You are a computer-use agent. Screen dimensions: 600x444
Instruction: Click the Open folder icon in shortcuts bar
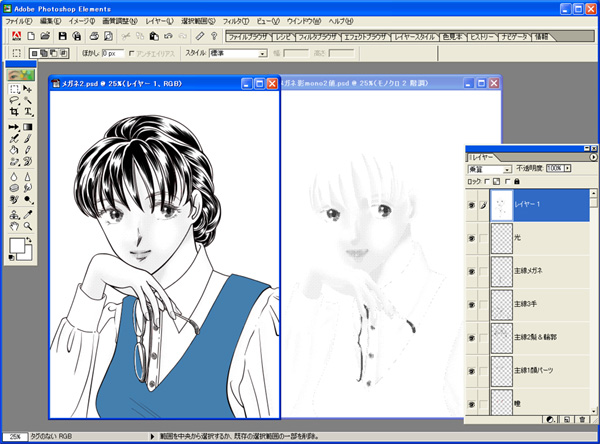point(45,36)
